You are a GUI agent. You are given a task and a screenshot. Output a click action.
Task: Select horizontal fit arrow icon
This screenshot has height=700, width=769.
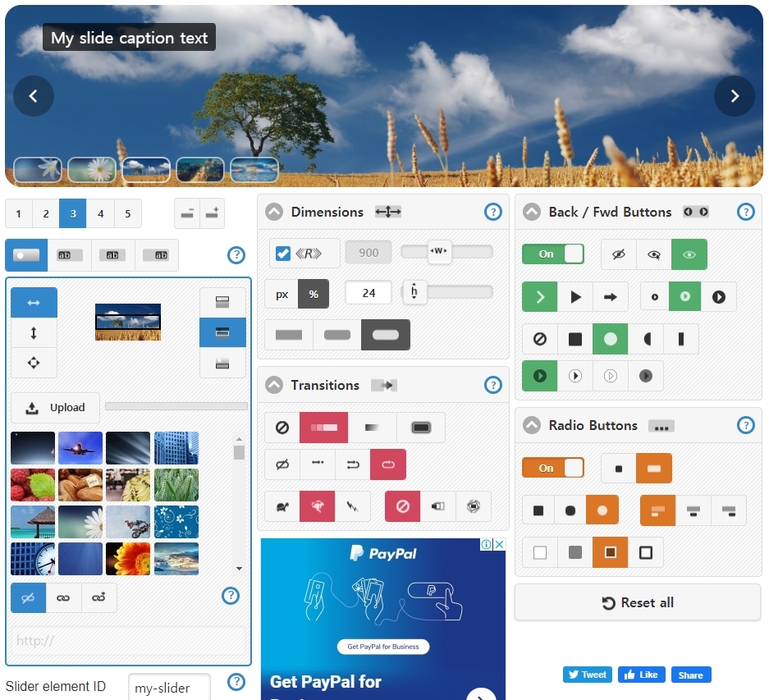pos(34,303)
